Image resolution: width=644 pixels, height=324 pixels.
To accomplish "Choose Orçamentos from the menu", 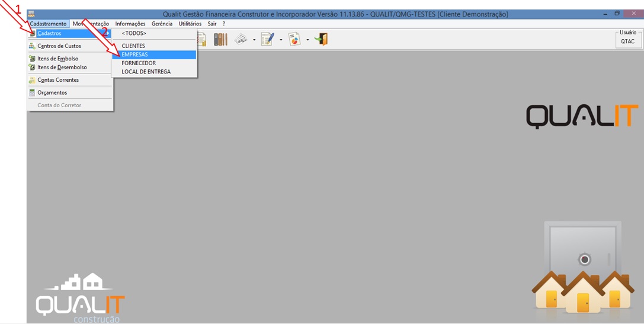I will click(71, 93).
